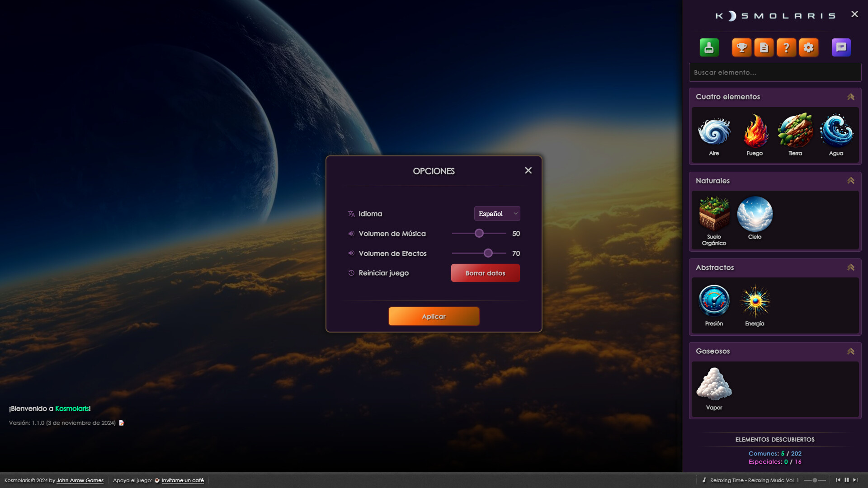Viewport: 868px width, 488px height.
Task: Collapse the Gaseosos category
Action: point(850,351)
